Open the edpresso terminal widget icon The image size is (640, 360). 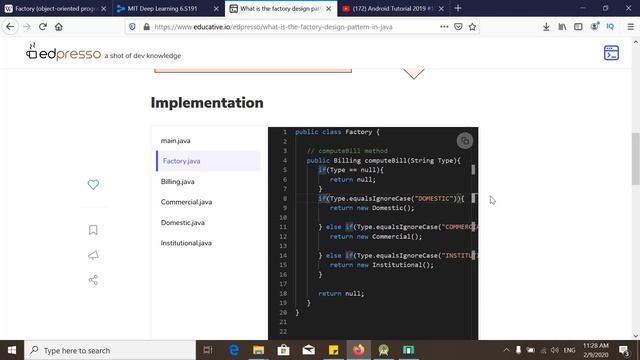coord(611,53)
